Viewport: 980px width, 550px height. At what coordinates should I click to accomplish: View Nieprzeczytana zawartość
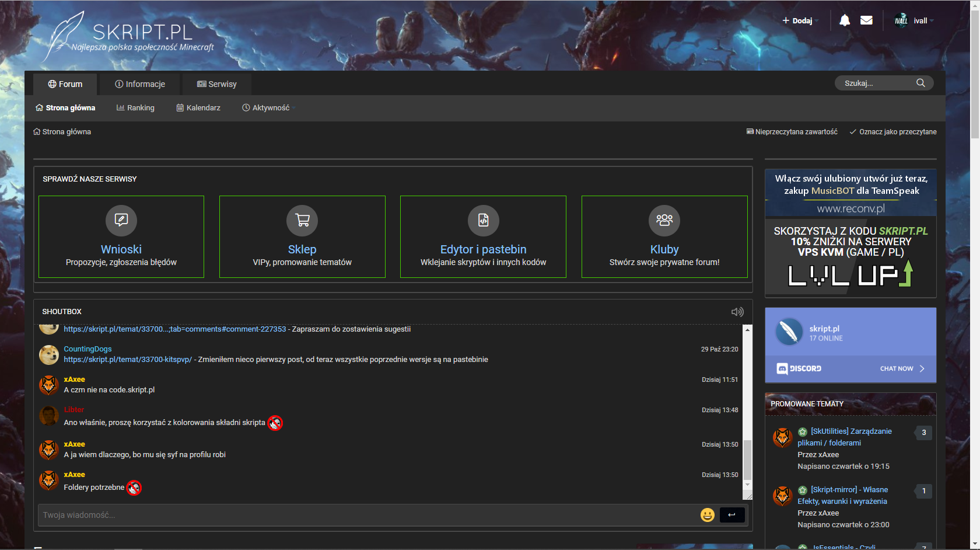(792, 132)
